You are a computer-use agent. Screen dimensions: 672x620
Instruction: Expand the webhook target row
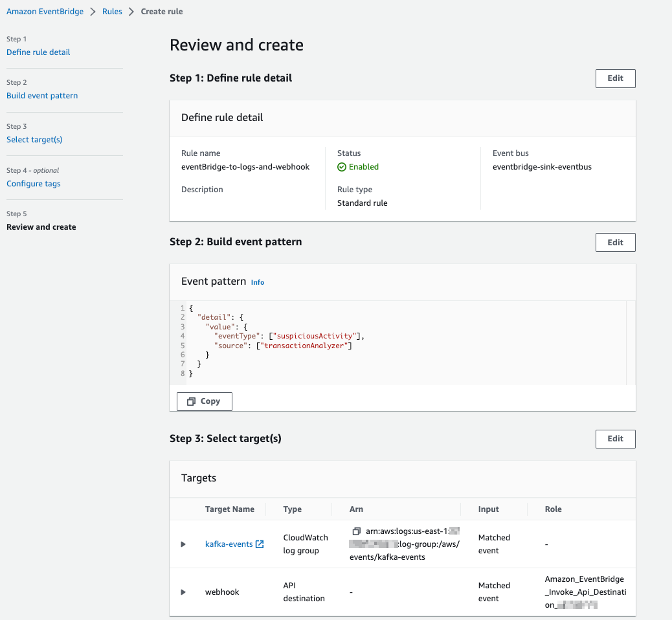tap(183, 592)
